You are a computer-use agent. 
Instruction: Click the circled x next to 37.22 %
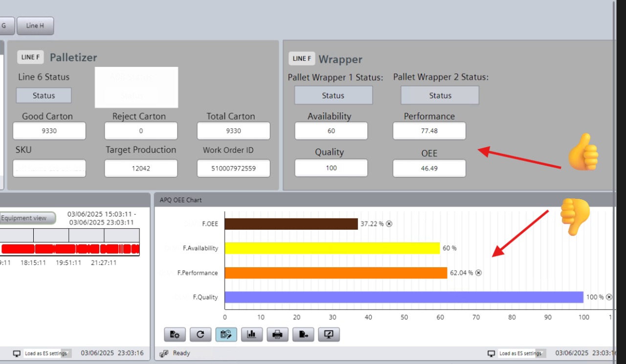pos(389,224)
